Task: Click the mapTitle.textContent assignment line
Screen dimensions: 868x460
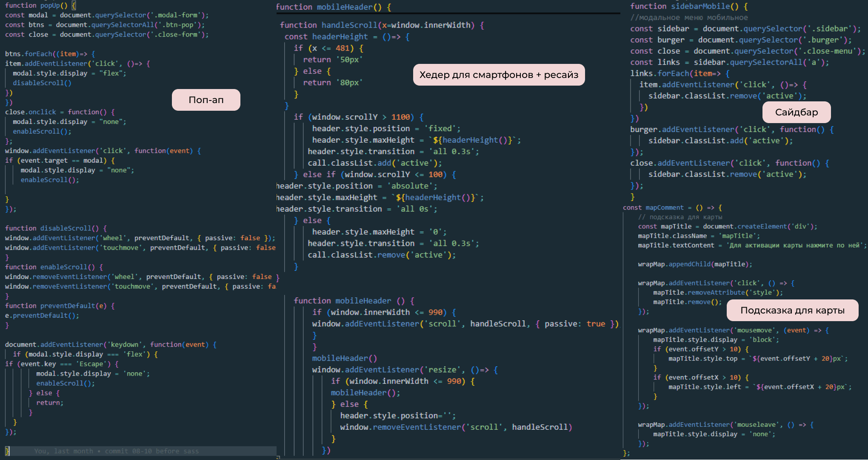Action: (x=752, y=245)
